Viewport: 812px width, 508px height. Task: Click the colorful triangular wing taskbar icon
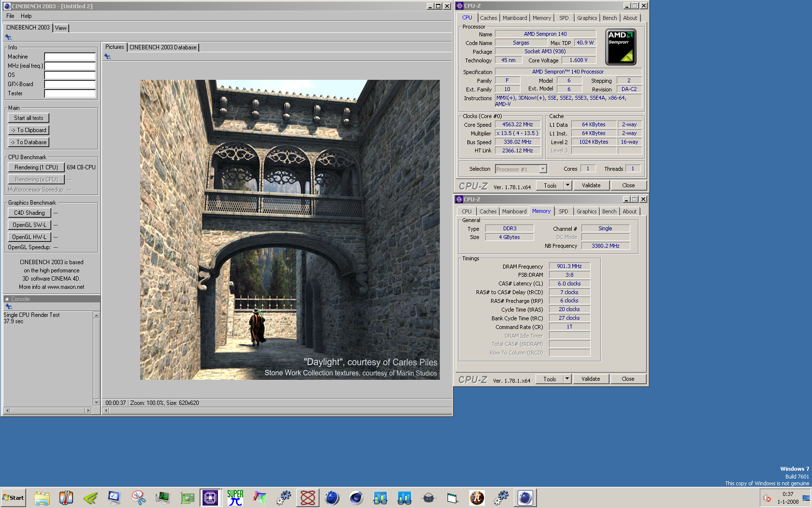(260, 497)
